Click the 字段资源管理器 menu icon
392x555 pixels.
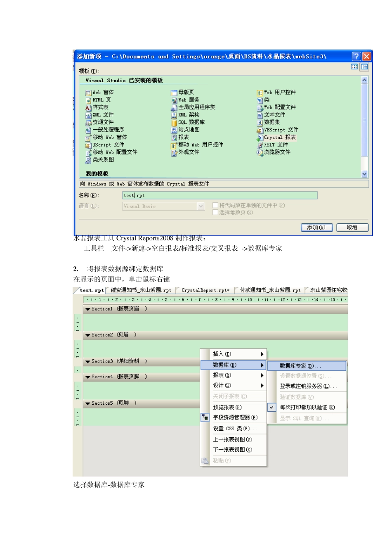coord(205,417)
